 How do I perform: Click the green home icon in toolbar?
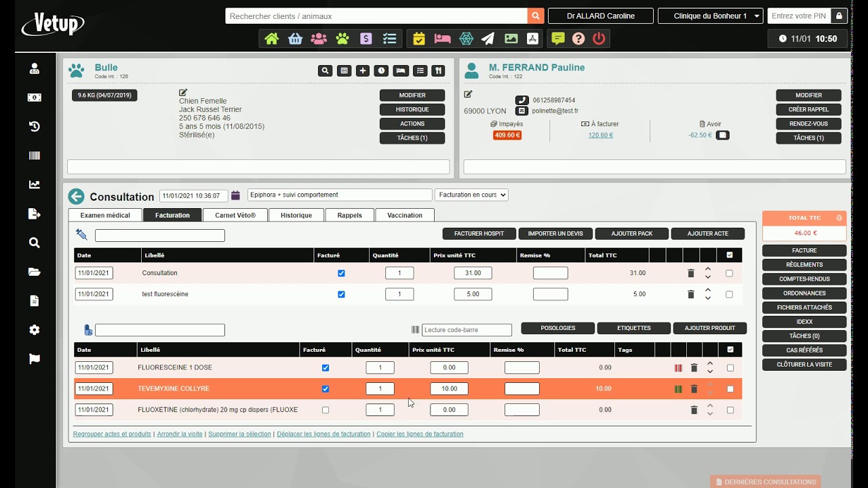pos(272,39)
